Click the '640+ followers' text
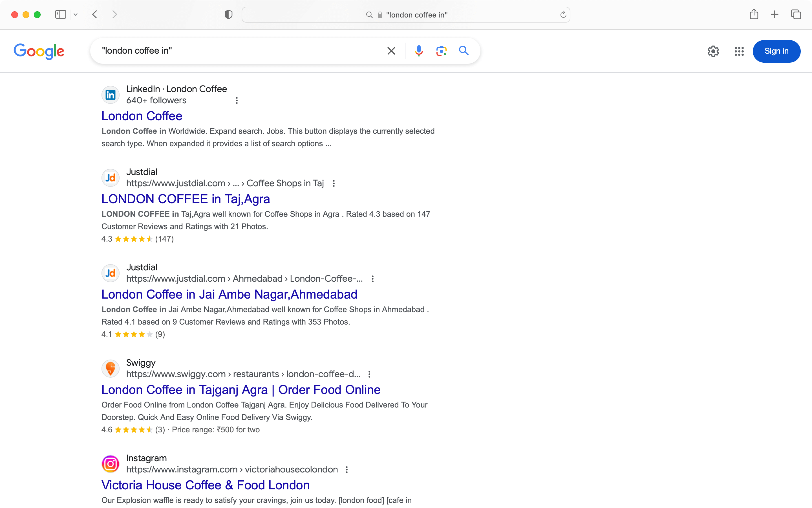 (156, 100)
